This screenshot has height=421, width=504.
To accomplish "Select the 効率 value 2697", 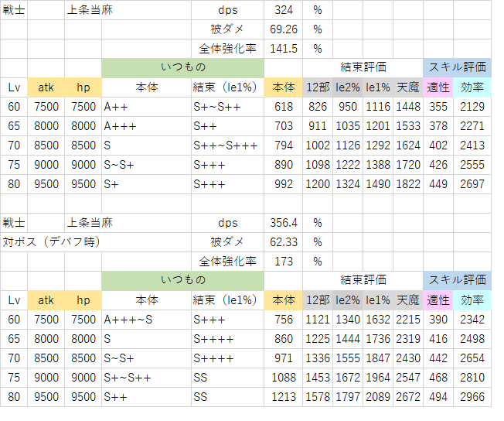I will 472,183.
